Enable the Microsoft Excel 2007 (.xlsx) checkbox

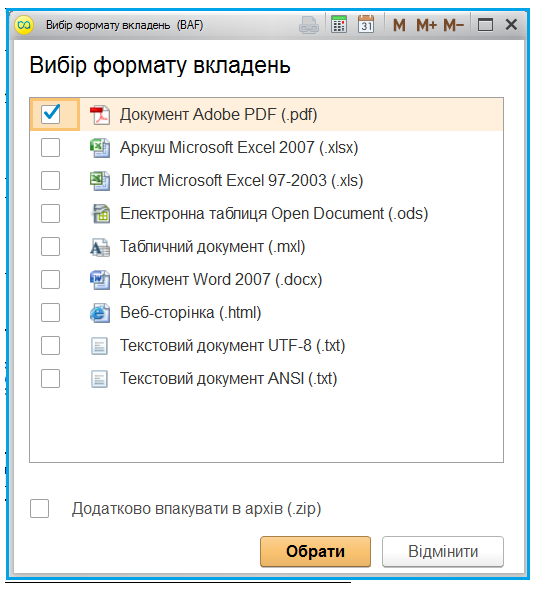pos(50,148)
